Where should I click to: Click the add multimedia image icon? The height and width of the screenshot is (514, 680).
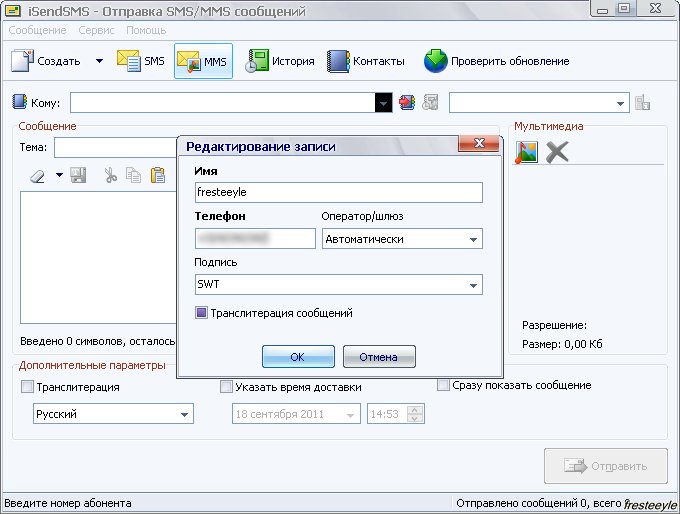point(526,151)
